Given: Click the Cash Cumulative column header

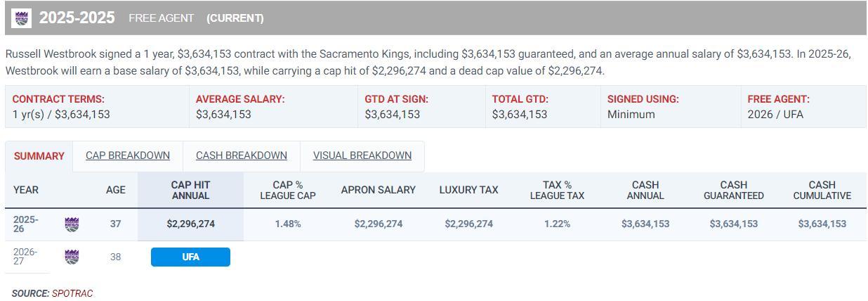Looking at the screenshot, I should click(822, 190).
